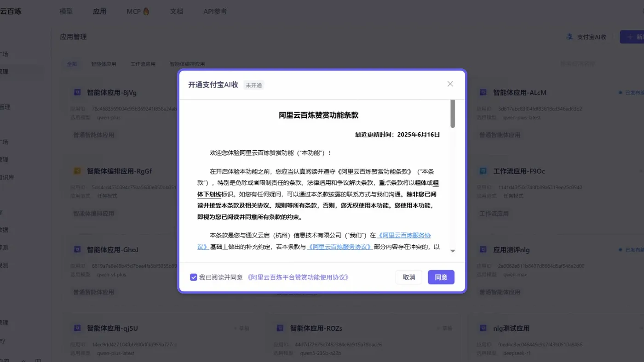
Task: Click the 云百炼 logo text
Action: [x=10, y=11]
